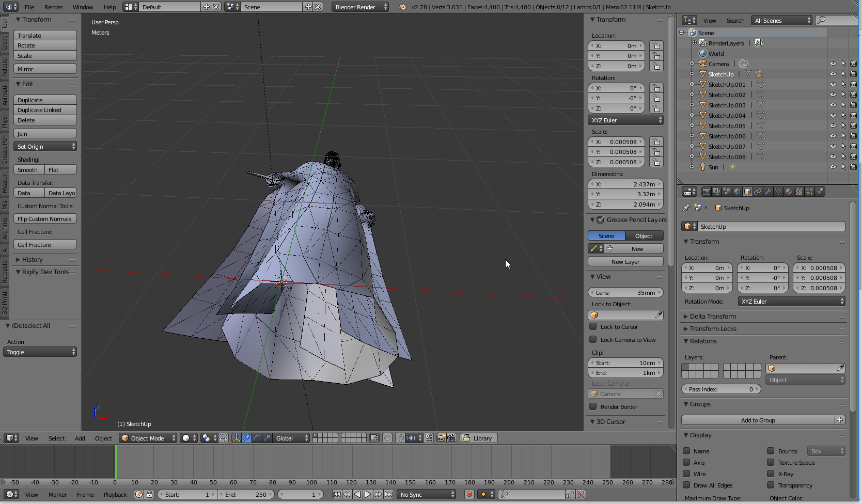
Task: Click the OpenGL render image camera icon
Action: (442, 438)
